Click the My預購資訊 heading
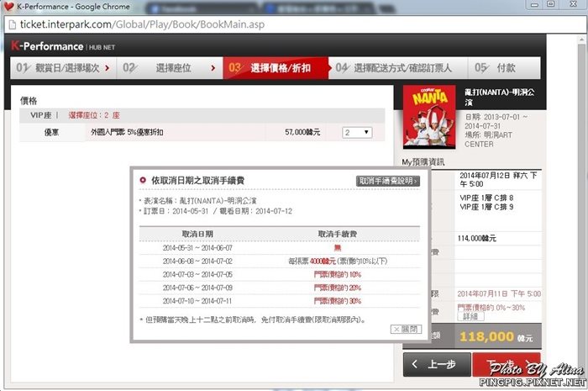Viewport: 588px width, 391px height. [423, 162]
